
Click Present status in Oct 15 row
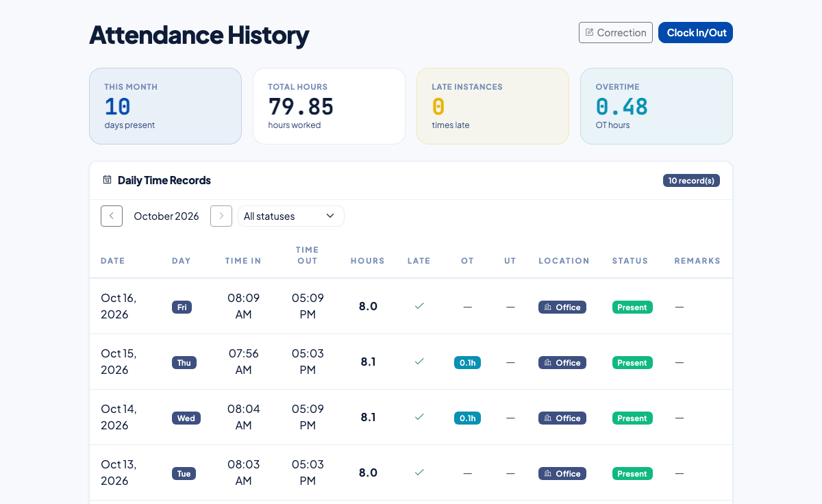point(632,363)
